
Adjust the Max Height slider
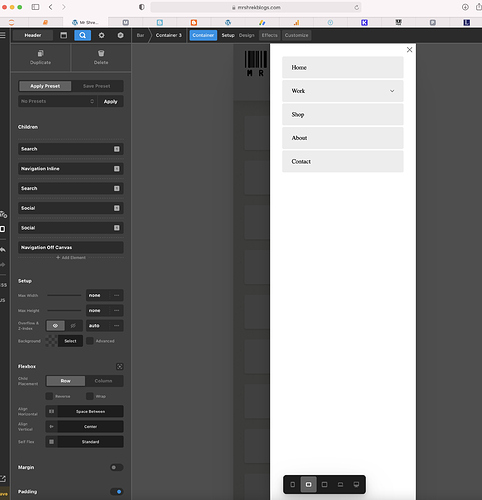(64, 311)
